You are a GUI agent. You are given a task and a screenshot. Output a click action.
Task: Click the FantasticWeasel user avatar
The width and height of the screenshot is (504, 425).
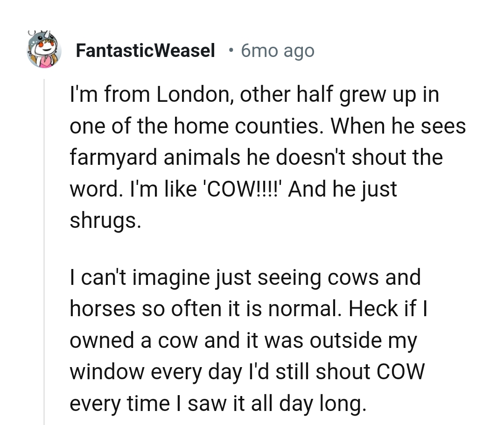44,50
